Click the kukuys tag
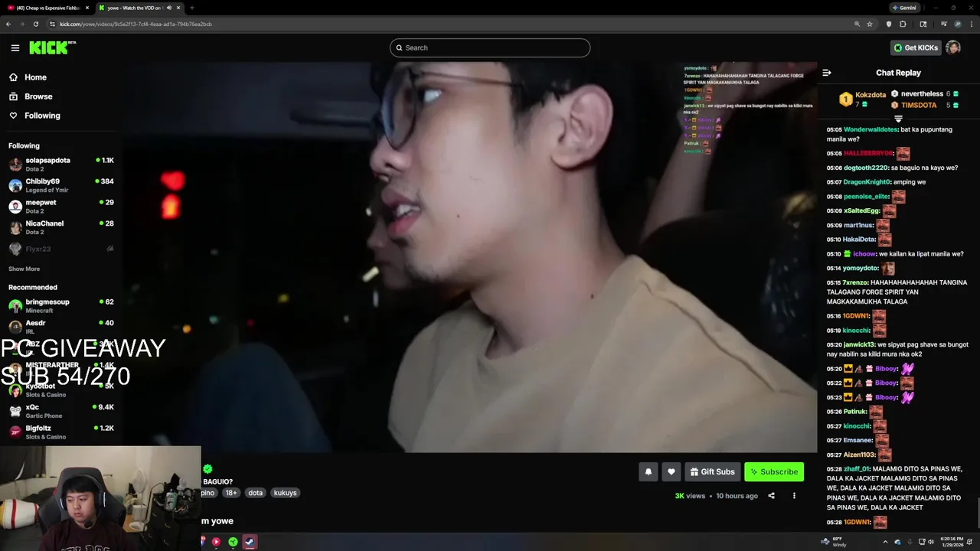 [x=285, y=493]
